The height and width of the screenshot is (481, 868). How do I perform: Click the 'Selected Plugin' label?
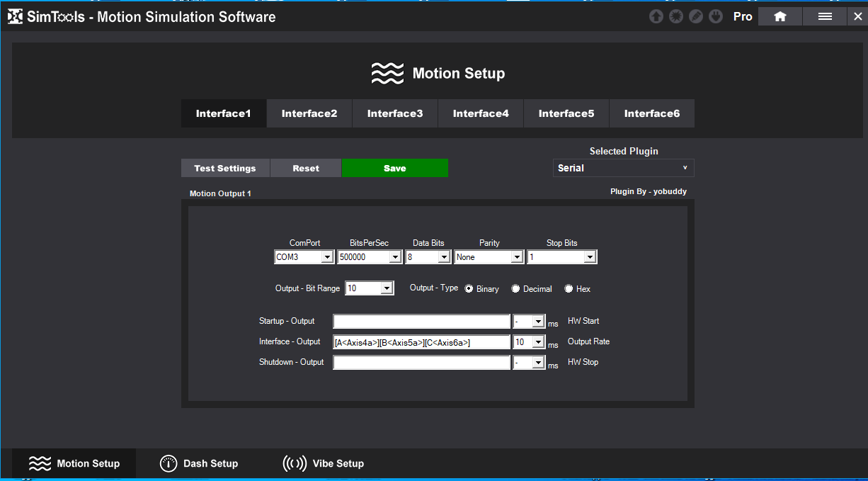click(624, 151)
